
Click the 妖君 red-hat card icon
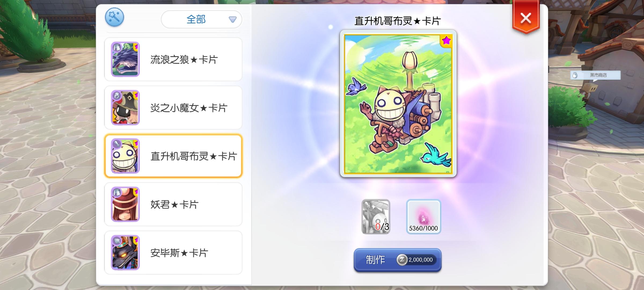click(x=125, y=204)
